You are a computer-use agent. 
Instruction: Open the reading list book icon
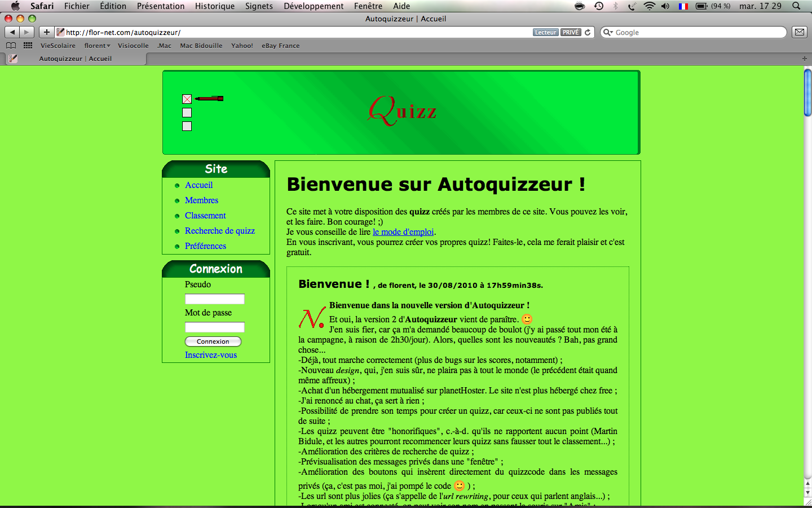click(11, 46)
